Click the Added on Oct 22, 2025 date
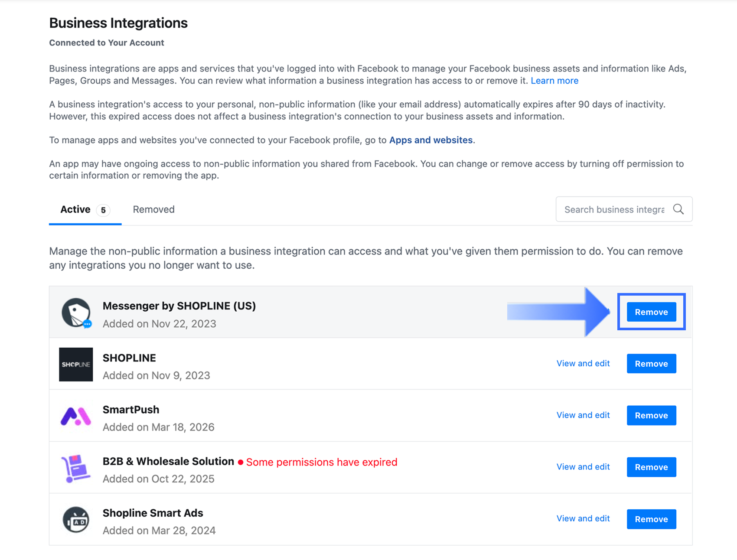Viewport: 737px width, 560px height. tap(158, 479)
